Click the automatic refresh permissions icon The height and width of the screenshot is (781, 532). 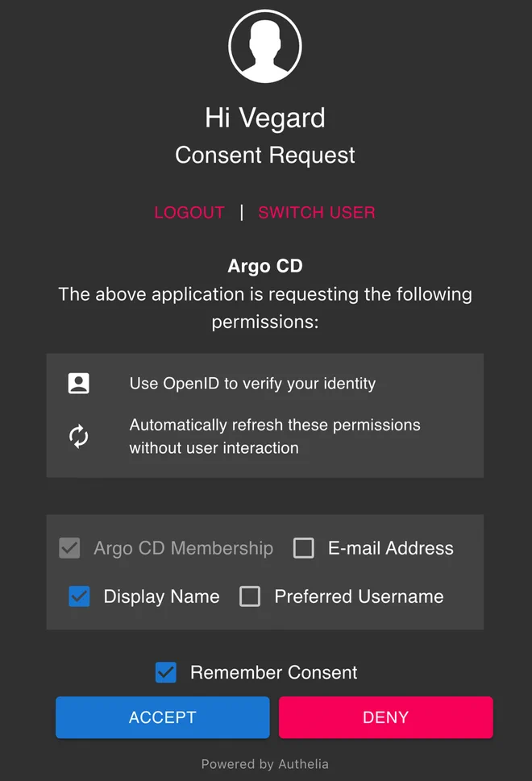(x=78, y=436)
